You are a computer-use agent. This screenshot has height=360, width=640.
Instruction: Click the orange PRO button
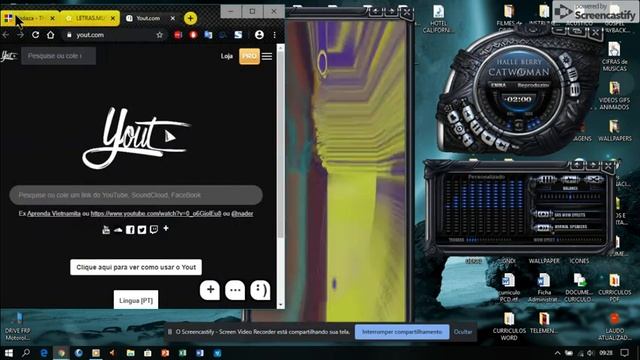click(249, 56)
